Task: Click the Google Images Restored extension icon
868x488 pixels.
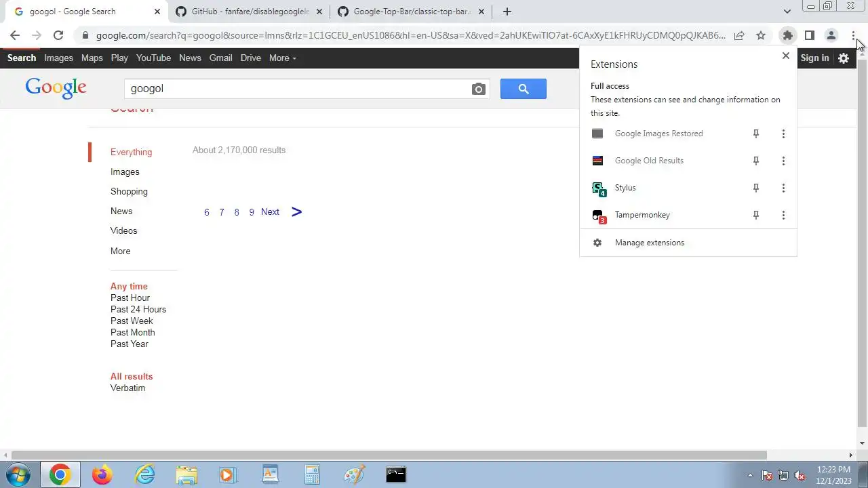Action: pyautogui.click(x=597, y=134)
